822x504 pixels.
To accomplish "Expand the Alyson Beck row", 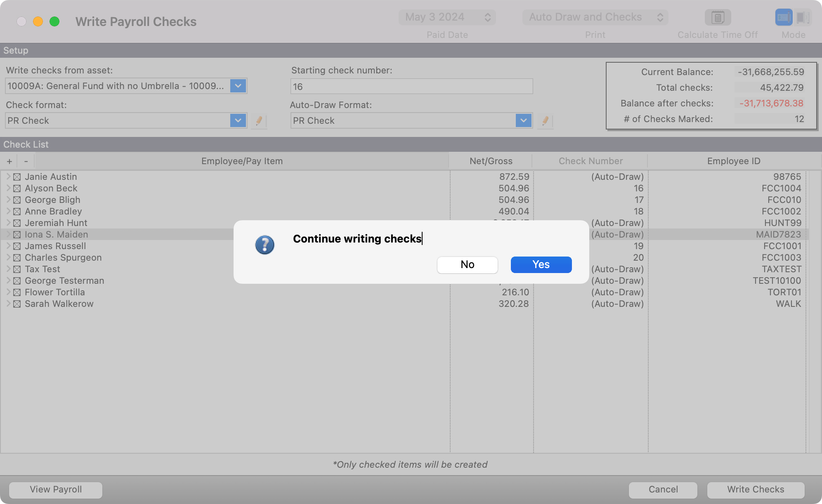I will click(x=8, y=188).
